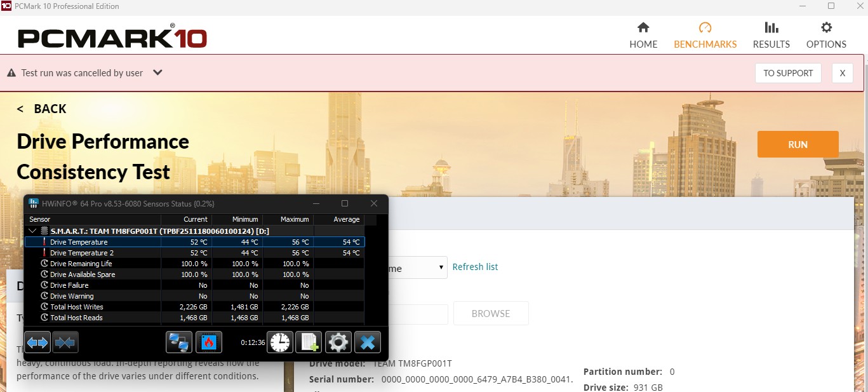Open HWiNFO sensor settings gear icon
This screenshot has height=392, width=868.
click(338, 342)
